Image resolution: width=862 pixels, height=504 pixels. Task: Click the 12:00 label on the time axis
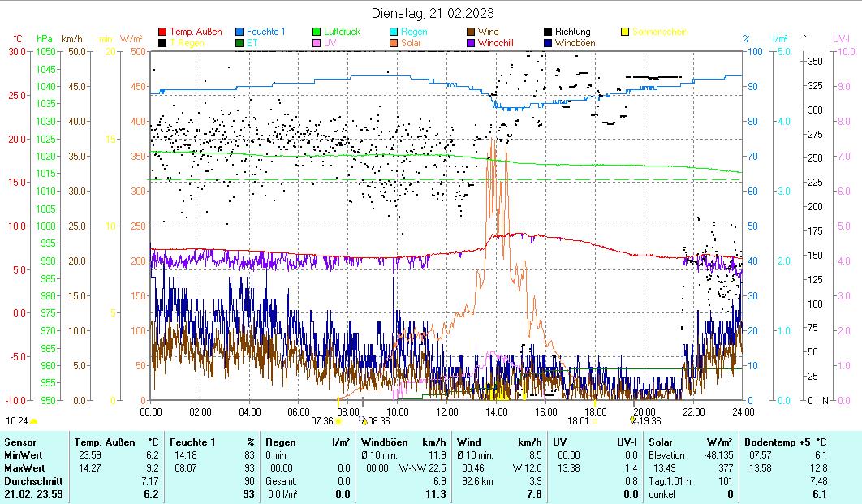tap(446, 411)
